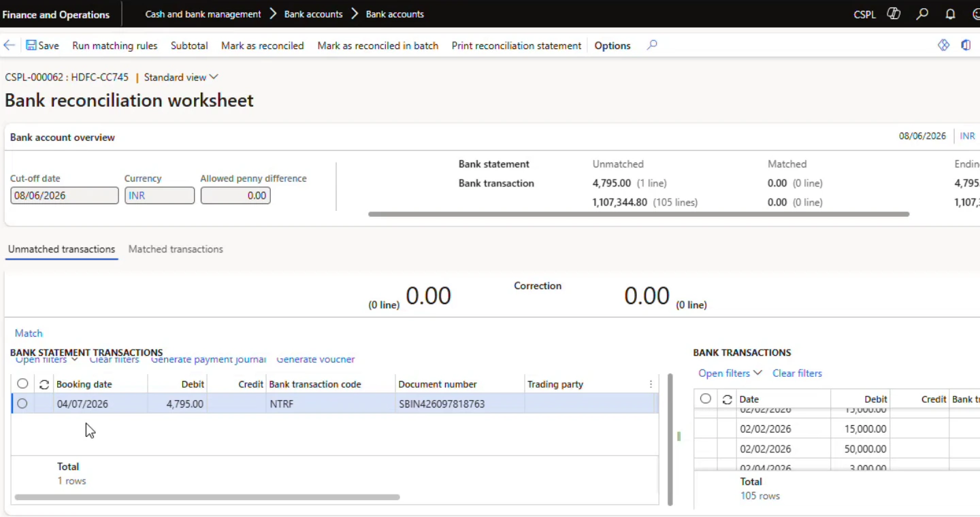
Task: Switch to Matched transactions tab
Action: pyautogui.click(x=176, y=249)
